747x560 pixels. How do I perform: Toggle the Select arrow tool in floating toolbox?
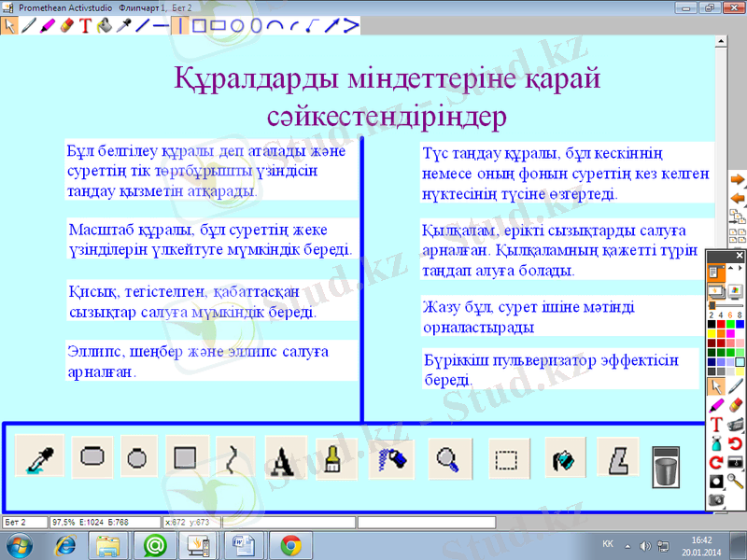point(716,385)
